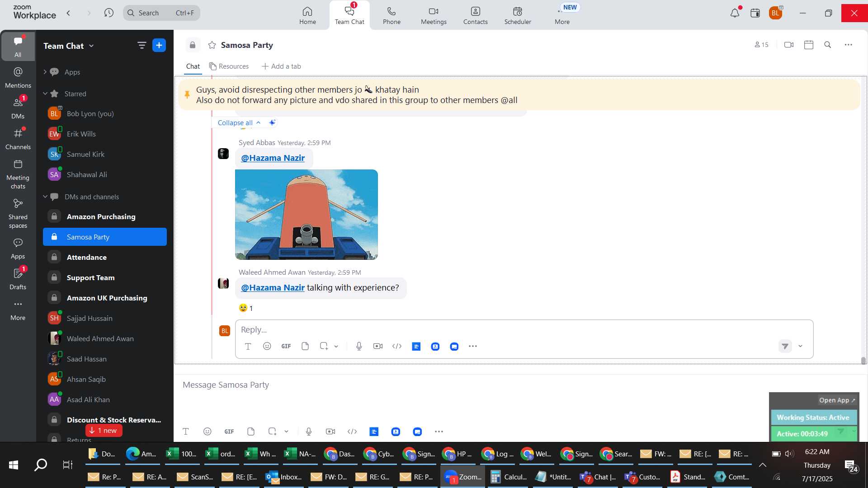This screenshot has width=868, height=488.
Task: Open the history clock icon
Action: click(108, 13)
